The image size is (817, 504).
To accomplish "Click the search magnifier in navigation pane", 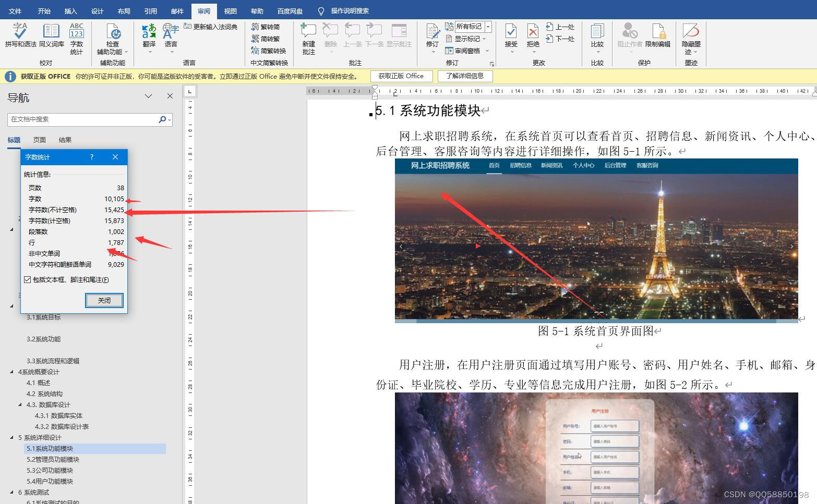I will click(162, 119).
